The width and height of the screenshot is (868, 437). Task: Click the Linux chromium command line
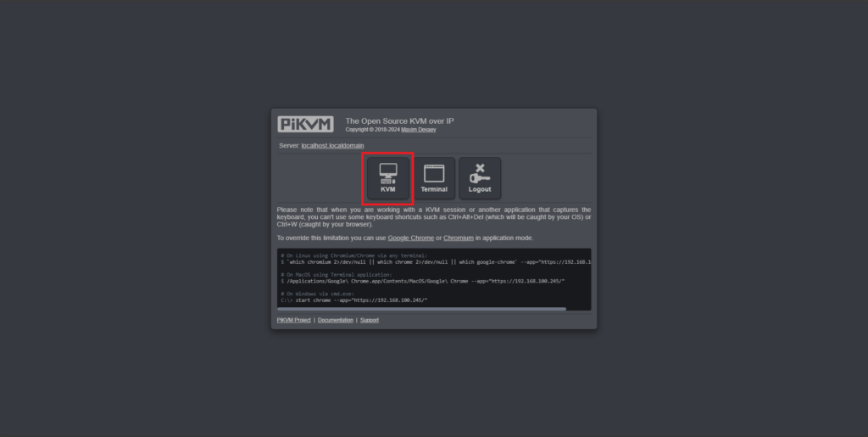pyautogui.click(x=436, y=262)
